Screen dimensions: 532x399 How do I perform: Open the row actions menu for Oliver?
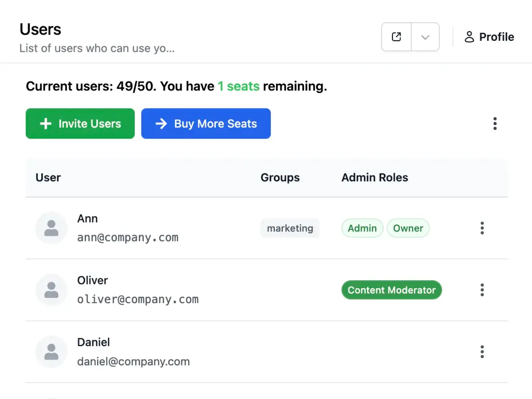[482, 290]
